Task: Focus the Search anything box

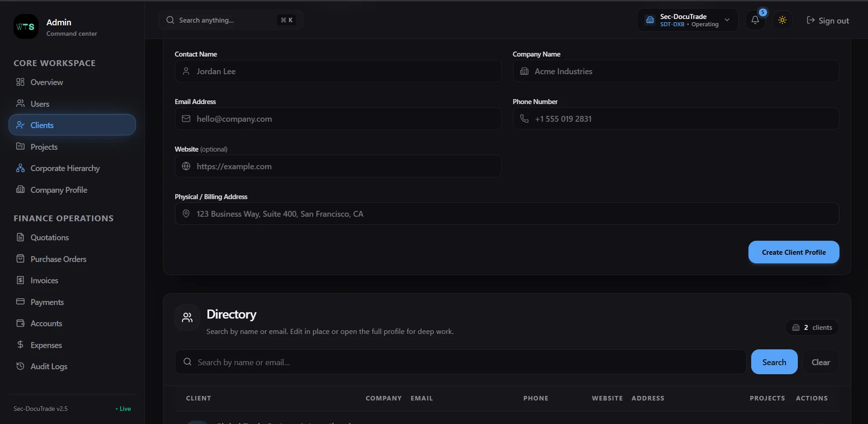Action: click(x=231, y=20)
